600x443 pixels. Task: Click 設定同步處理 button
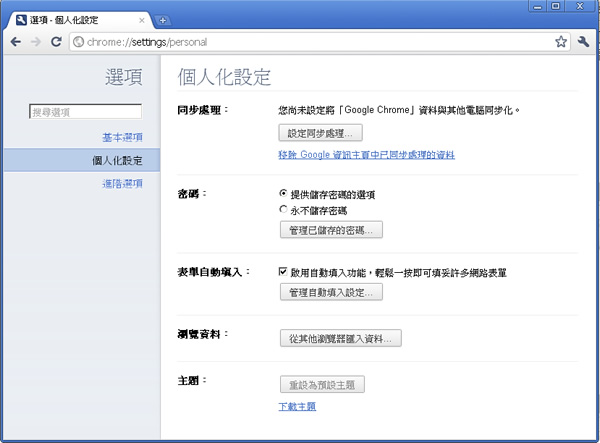[320, 132]
